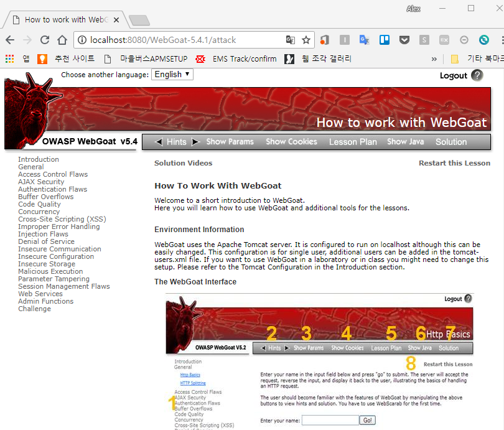Open the orange bookmark icon next to 추천 사이트

coord(42,59)
